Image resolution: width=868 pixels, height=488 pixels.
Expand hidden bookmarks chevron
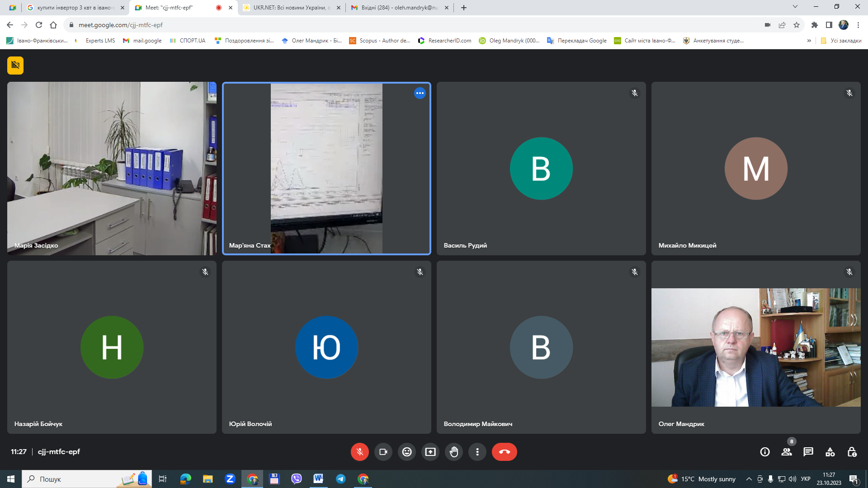coord(809,41)
